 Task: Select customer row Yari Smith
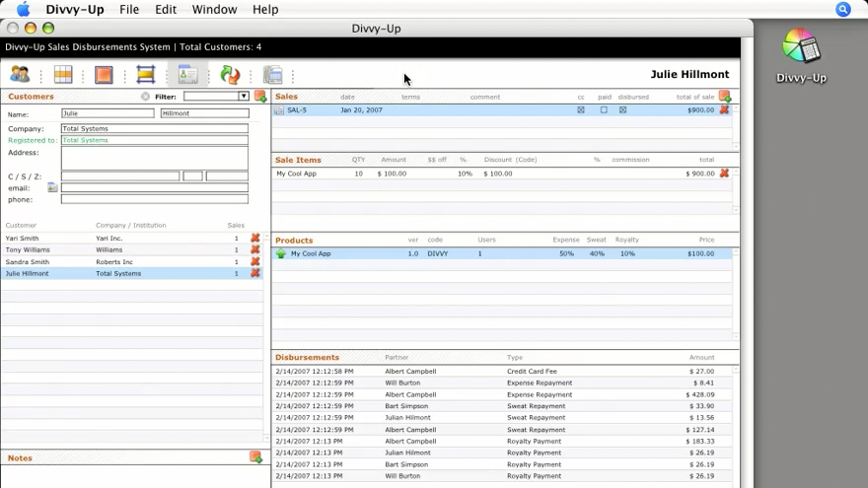pyautogui.click(x=131, y=238)
